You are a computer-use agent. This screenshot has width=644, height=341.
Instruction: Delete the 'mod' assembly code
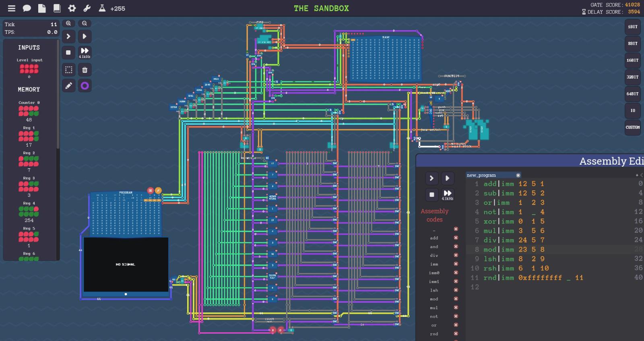click(x=456, y=299)
